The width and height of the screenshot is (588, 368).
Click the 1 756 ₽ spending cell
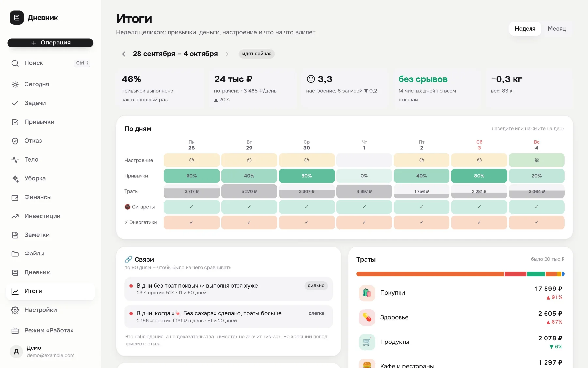(x=421, y=191)
